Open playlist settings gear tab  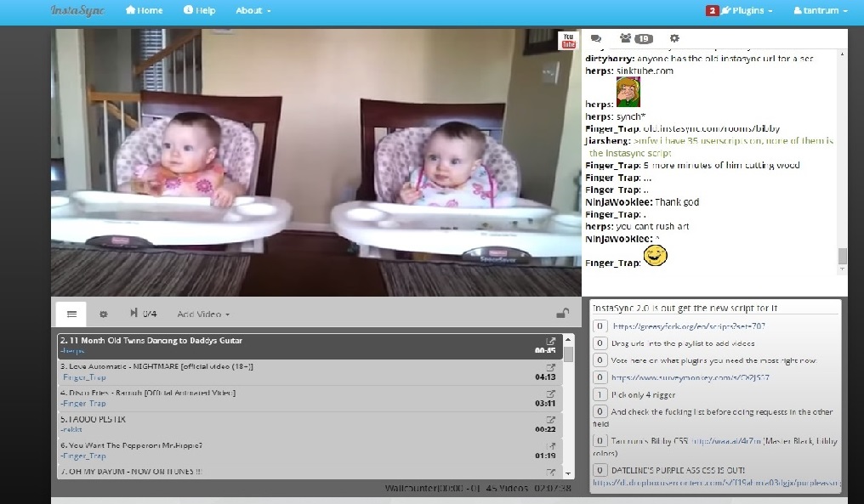click(103, 314)
